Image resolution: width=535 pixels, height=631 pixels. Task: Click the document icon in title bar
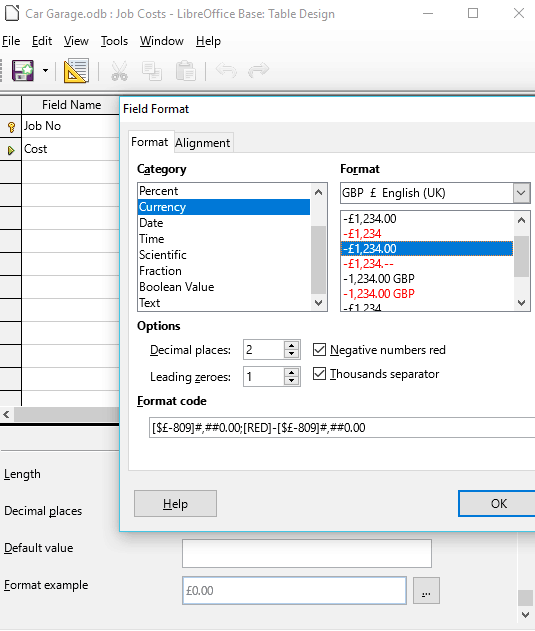12,13
